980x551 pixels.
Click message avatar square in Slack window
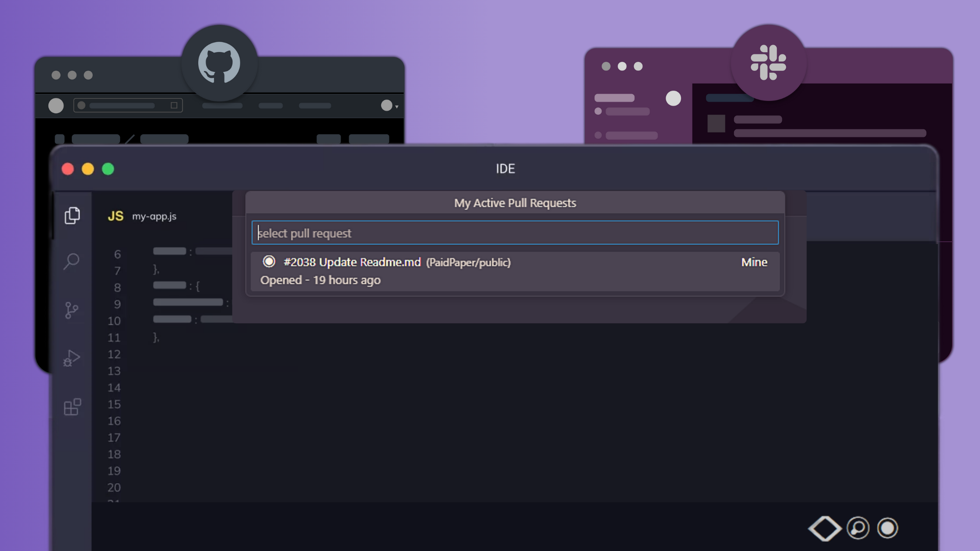(x=716, y=123)
